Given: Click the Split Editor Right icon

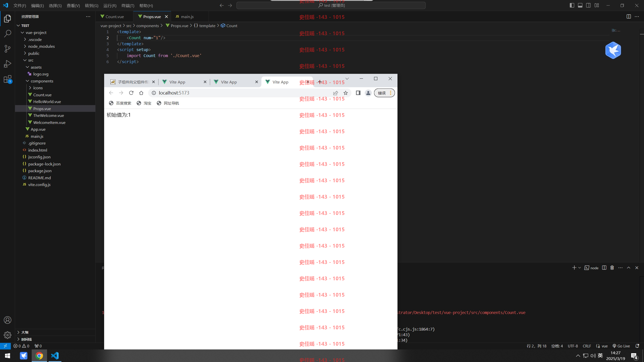Looking at the screenshot, I should point(629,17).
